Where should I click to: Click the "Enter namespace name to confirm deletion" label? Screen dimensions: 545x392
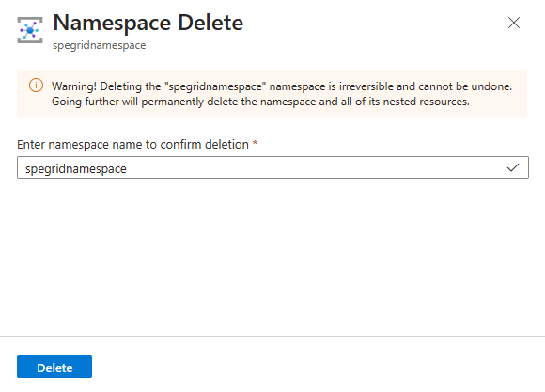132,145
